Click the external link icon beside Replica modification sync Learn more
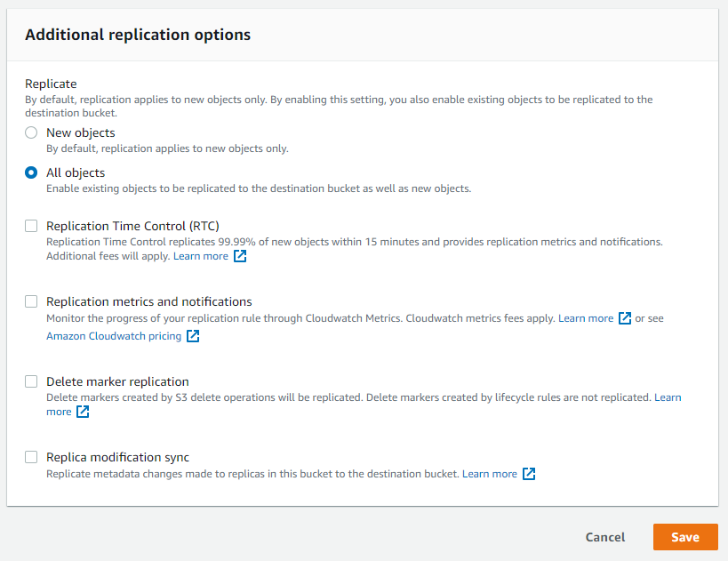The height and width of the screenshot is (561, 728). [x=529, y=473]
